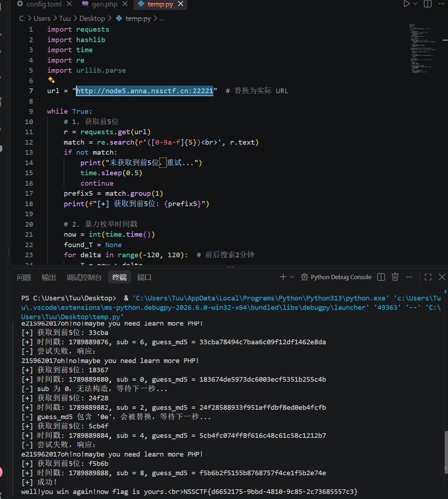Open the 端口 panel tab
Viewport: 448px width, 499px height.
point(144,277)
